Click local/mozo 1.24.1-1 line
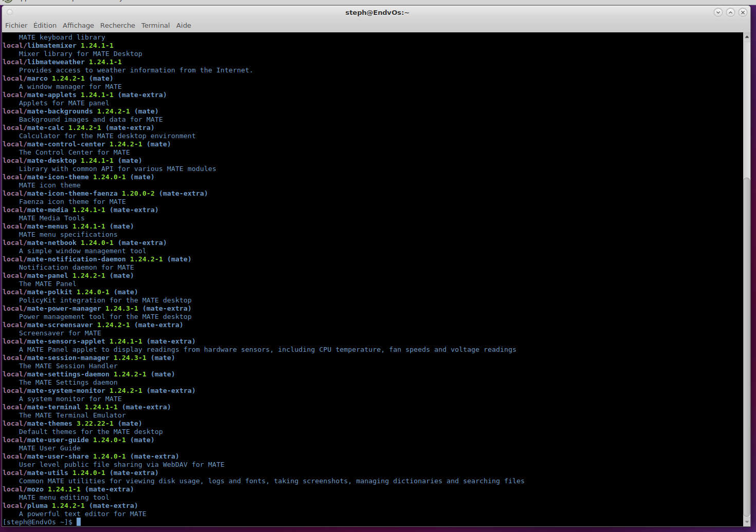Screen dimensions: 756x532 (68, 489)
